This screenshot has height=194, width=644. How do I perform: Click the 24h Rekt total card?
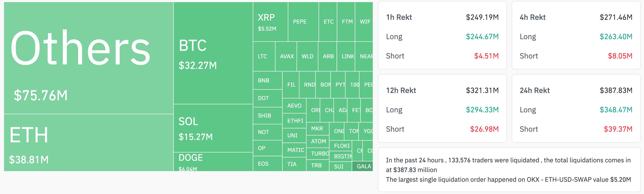point(576,109)
